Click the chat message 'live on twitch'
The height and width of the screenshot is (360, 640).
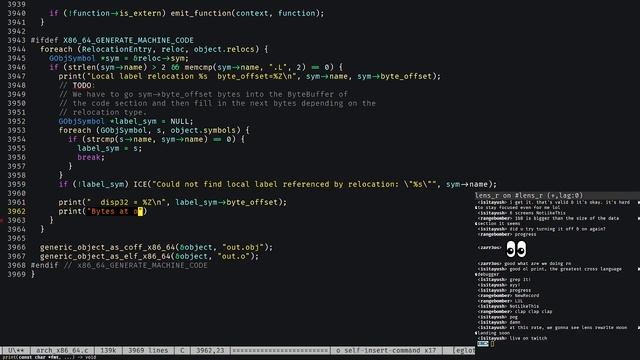pos(529,338)
